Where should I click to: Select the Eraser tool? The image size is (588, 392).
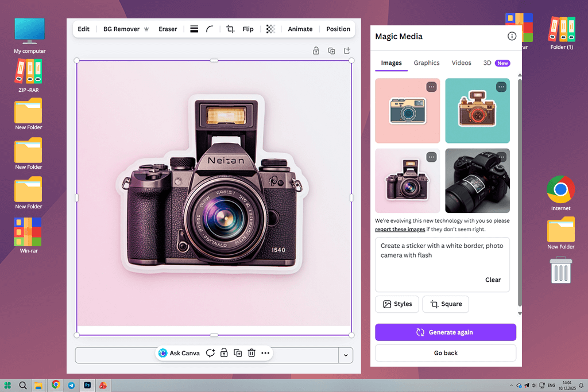pos(168,29)
